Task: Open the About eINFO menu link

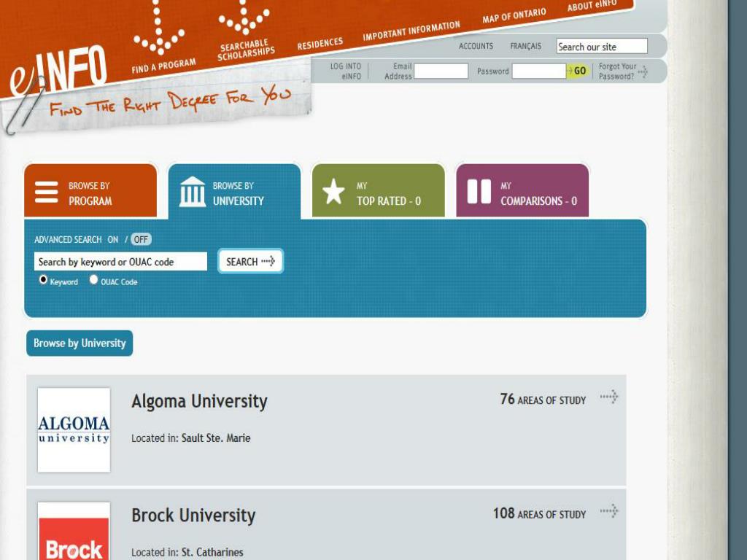Action: pyautogui.click(x=592, y=6)
